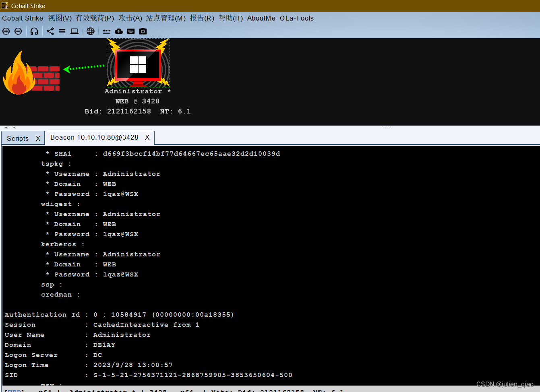Open web manage via the globe icon

click(x=91, y=31)
